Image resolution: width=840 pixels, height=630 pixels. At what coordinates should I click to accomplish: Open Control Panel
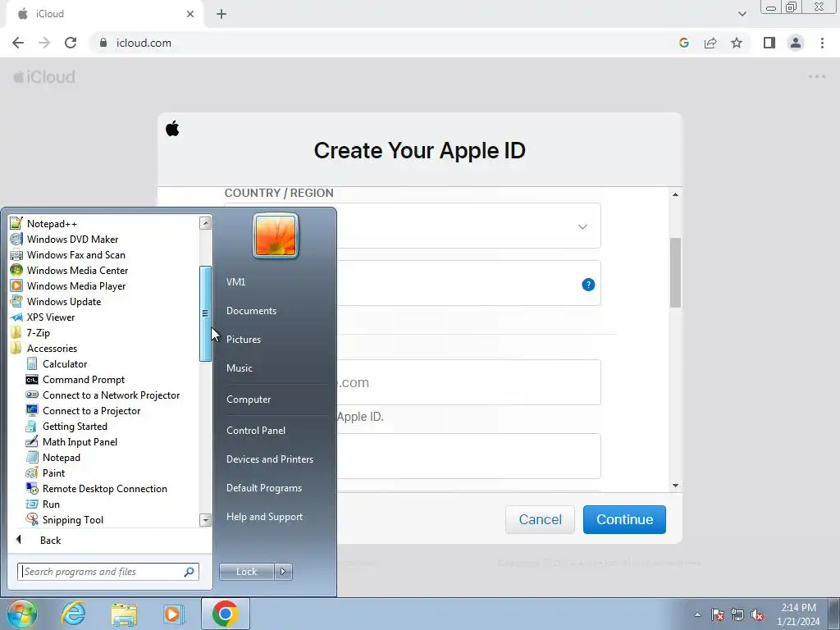click(256, 431)
